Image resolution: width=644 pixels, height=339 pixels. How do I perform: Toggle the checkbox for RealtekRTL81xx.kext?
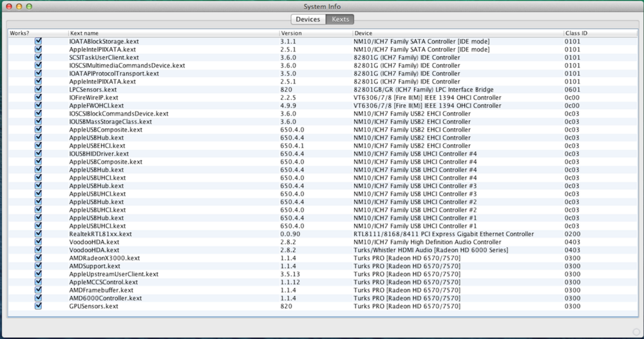click(39, 234)
